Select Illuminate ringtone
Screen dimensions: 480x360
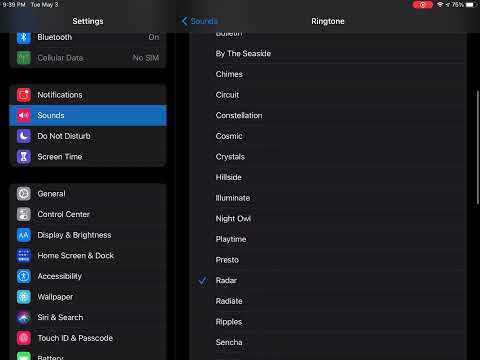point(328,198)
